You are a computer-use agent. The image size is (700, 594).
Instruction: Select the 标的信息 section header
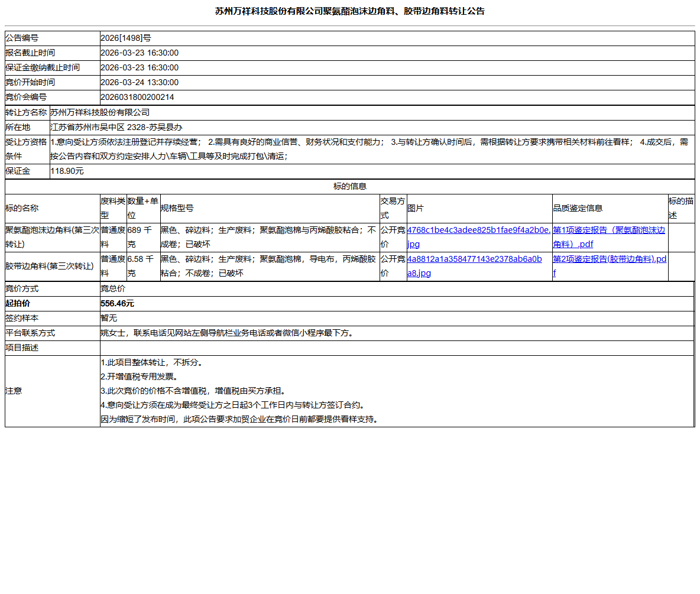click(x=350, y=186)
